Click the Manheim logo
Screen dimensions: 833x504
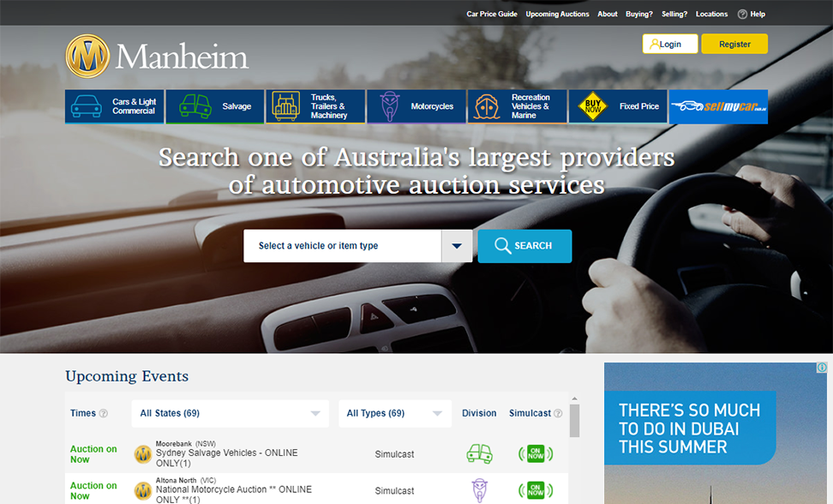pyautogui.click(x=157, y=57)
